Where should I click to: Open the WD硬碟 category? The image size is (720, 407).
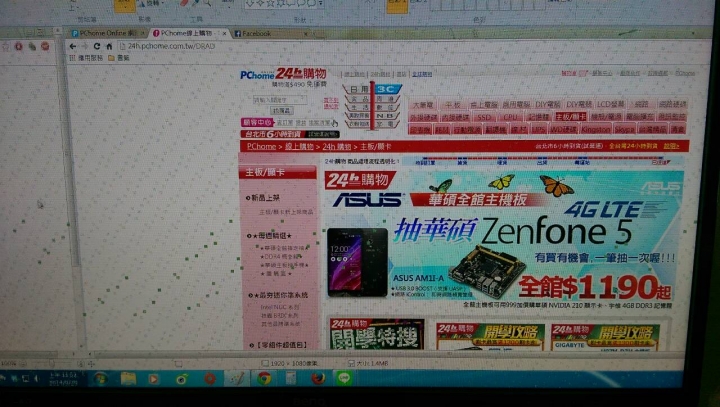point(563,130)
